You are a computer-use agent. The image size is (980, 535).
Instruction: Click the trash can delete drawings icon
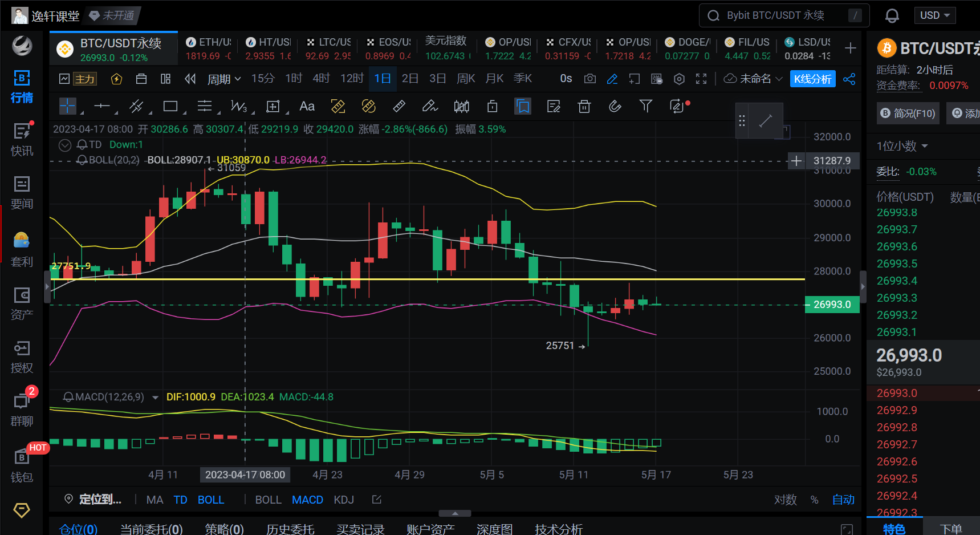pyautogui.click(x=584, y=106)
